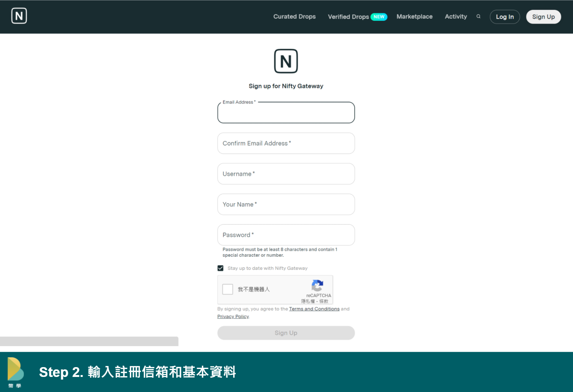Open Terms and Conditions link
The height and width of the screenshot is (392, 573).
314,309
